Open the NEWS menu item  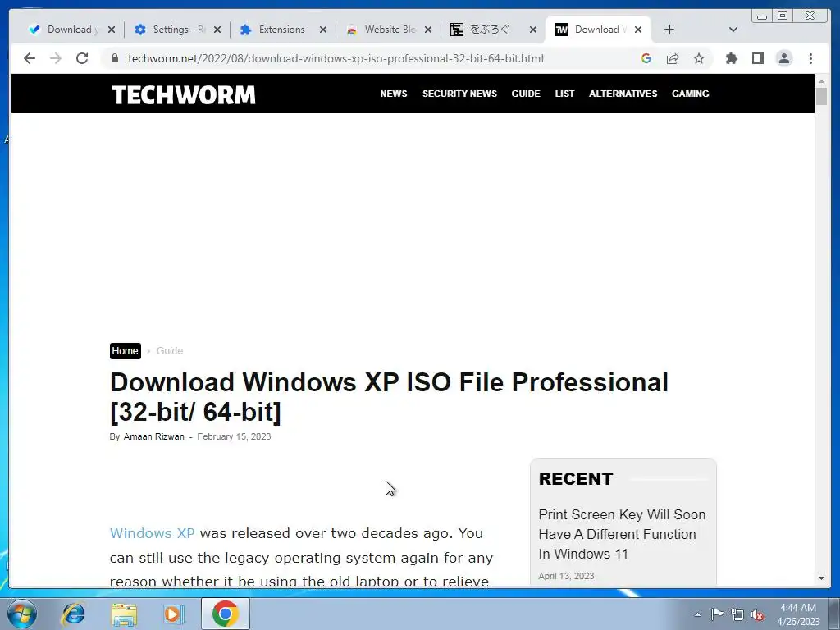[393, 94]
